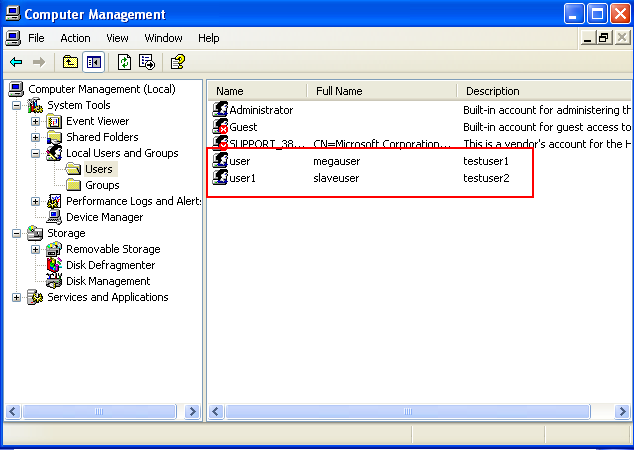Click Administrator's built-in account description
Image resolution: width=634 pixels, height=450 pixels.
[547, 110]
